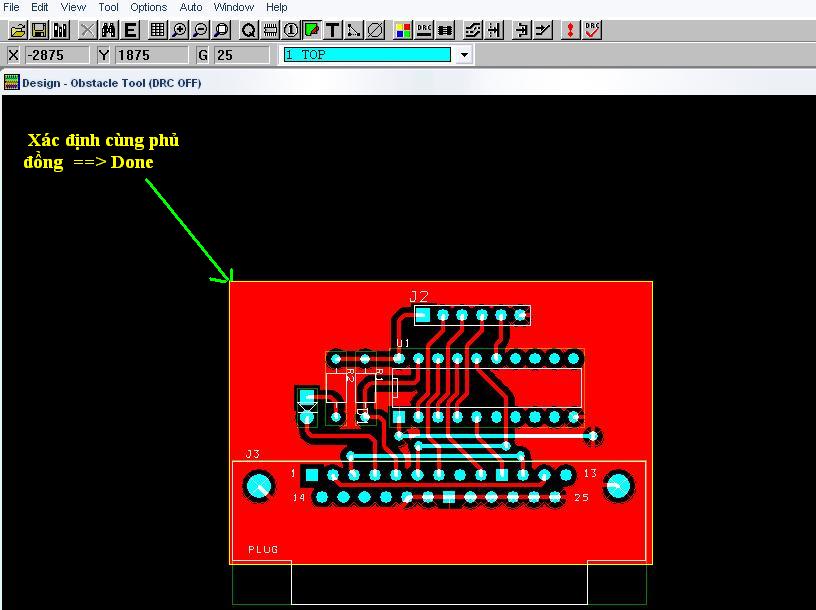Select the Text (T) tool icon

[x=333, y=31]
